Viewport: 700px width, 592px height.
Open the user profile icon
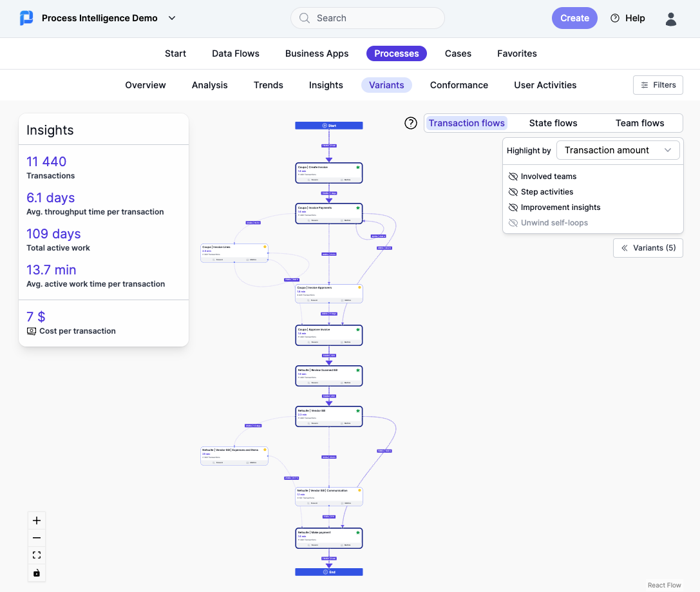(x=671, y=19)
